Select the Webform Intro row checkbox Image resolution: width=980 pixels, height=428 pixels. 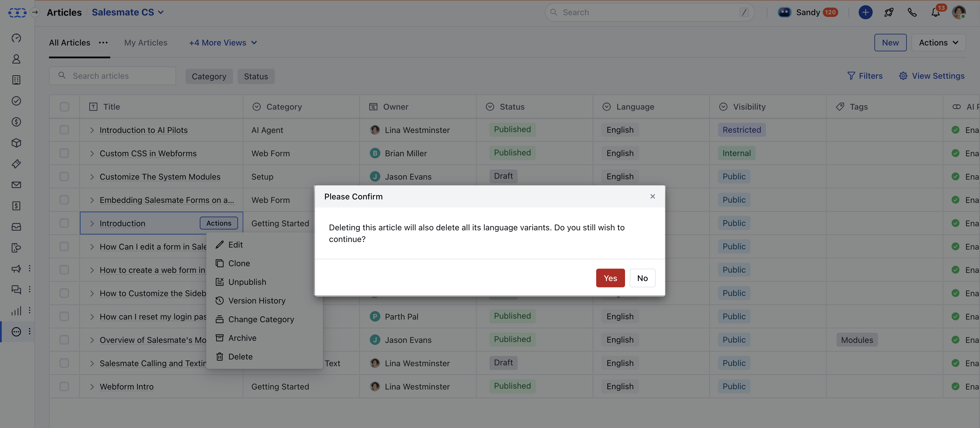[x=64, y=387]
